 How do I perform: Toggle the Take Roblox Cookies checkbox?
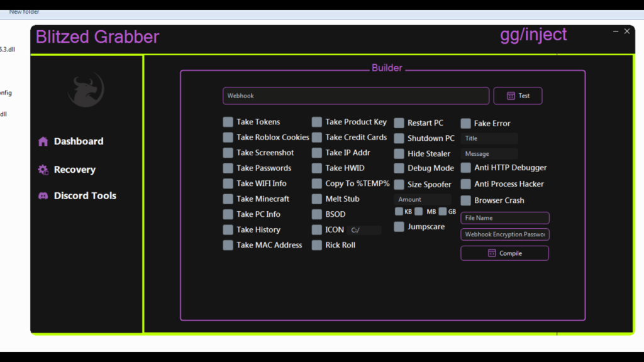[x=228, y=137]
